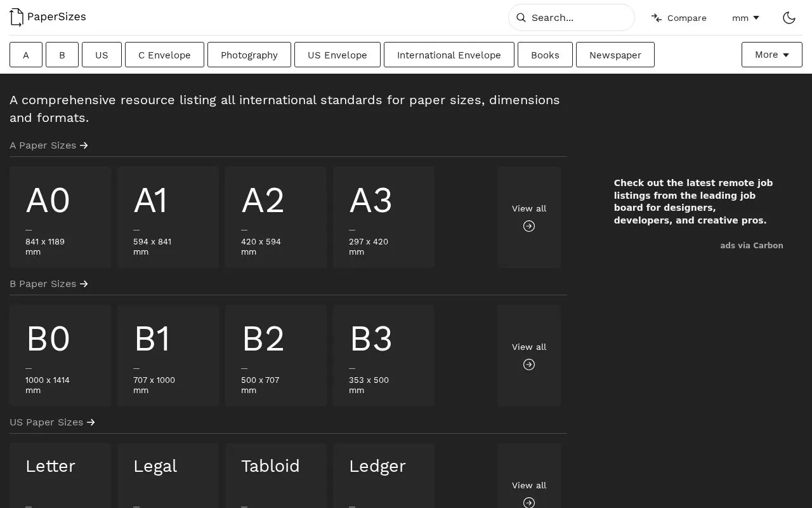Image resolution: width=812 pixels, height=508 pixels.
Task: Click the Search input field
Action: (x=572, y=18)
